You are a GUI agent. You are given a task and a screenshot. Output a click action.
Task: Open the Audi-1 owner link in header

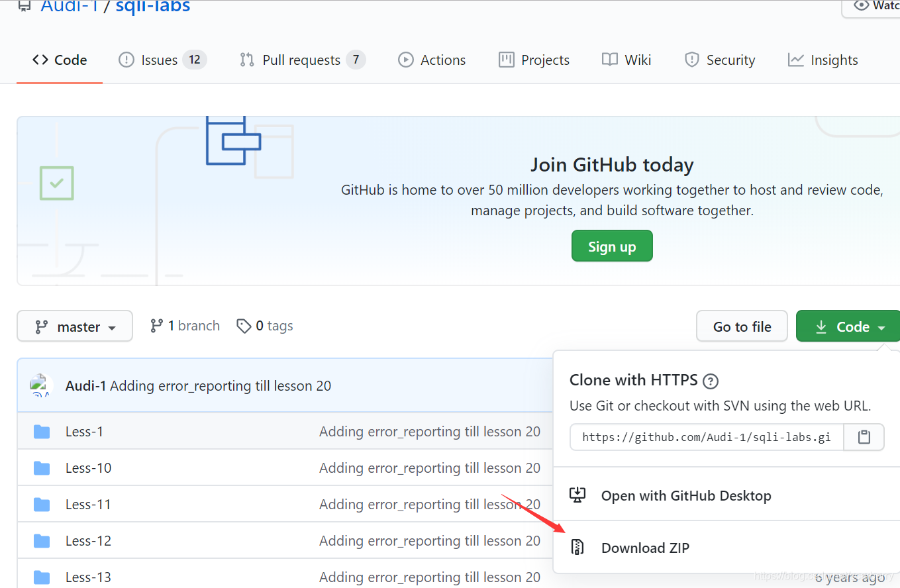pos(70,7)
